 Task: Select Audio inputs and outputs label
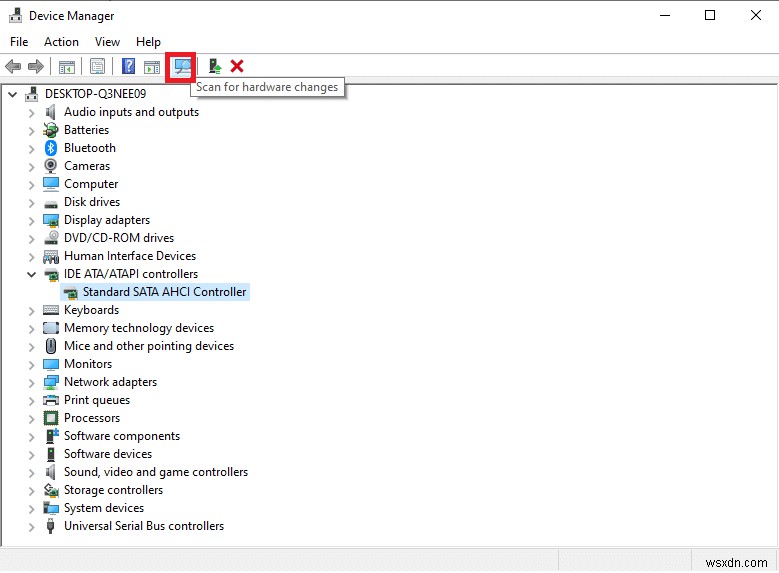pyautogui.click(x=131, y=112)
